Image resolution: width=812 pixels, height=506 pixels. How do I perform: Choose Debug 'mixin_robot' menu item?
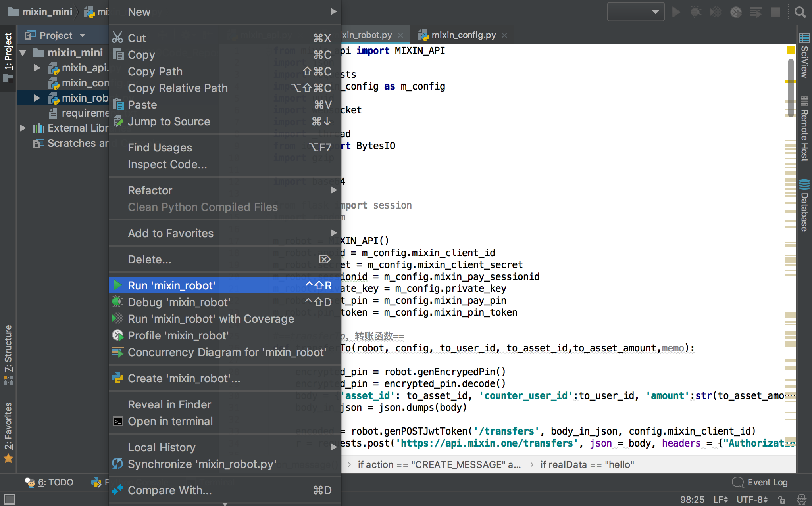(x=225, y=302)
